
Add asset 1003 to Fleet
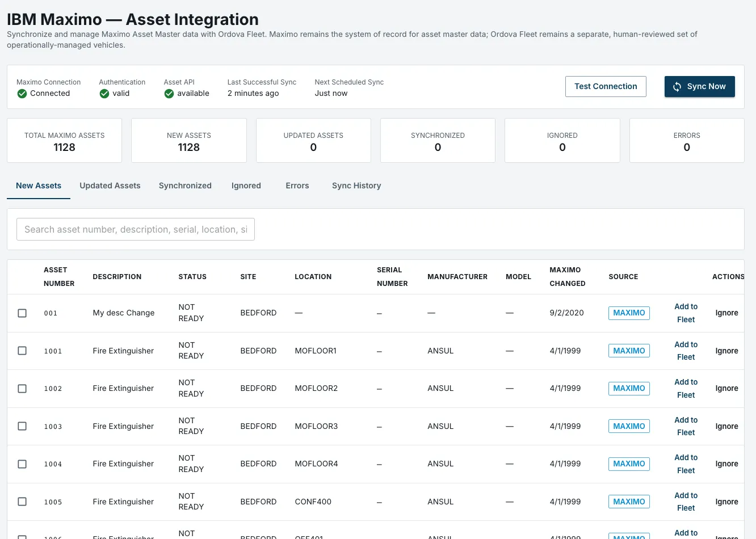tap(686, 426)
